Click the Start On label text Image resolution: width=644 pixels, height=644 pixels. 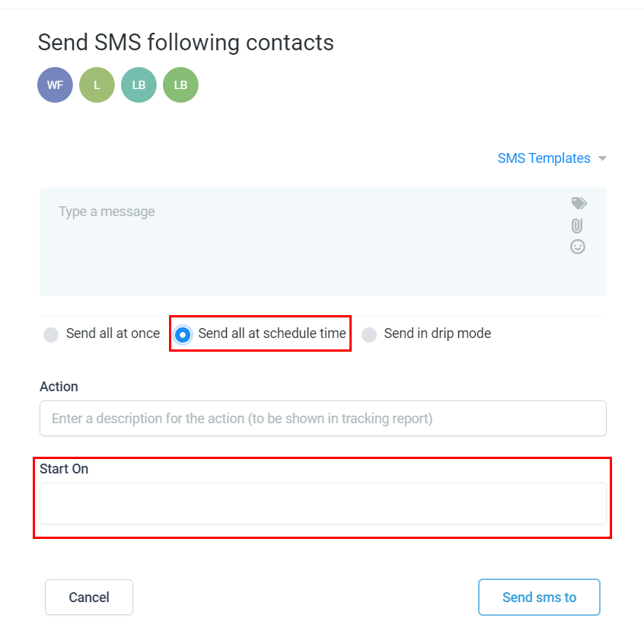click(64, 469)
